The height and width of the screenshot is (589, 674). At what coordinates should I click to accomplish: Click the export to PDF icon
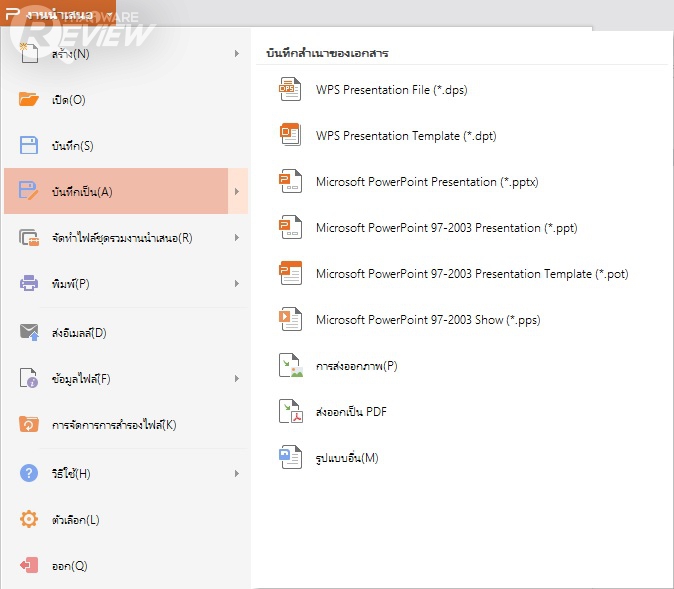pos(290,412)
